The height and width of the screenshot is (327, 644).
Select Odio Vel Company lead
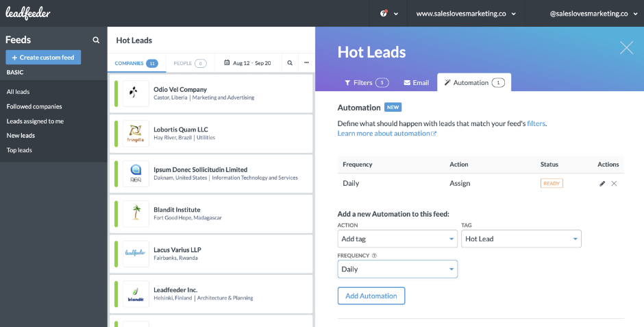coord(211,94)
